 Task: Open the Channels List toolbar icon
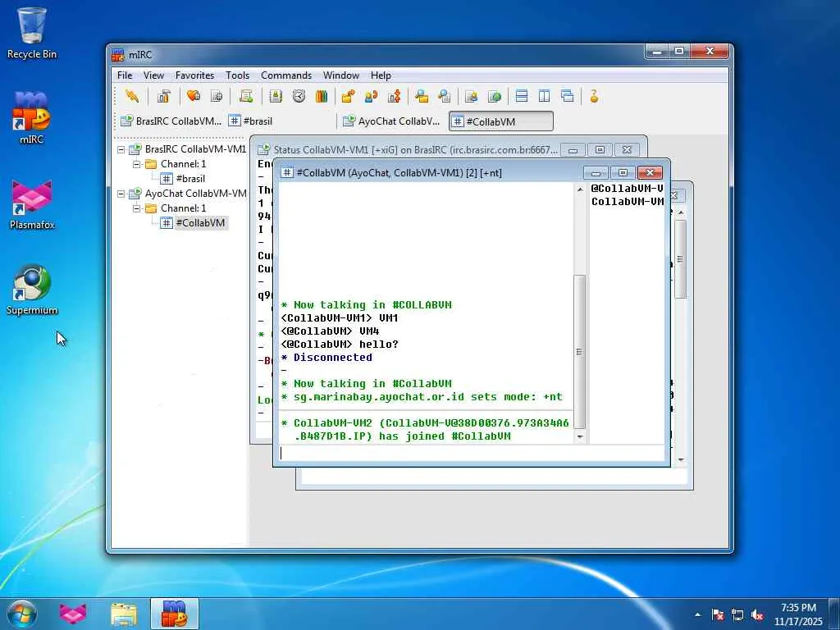(x=217, y=97)
